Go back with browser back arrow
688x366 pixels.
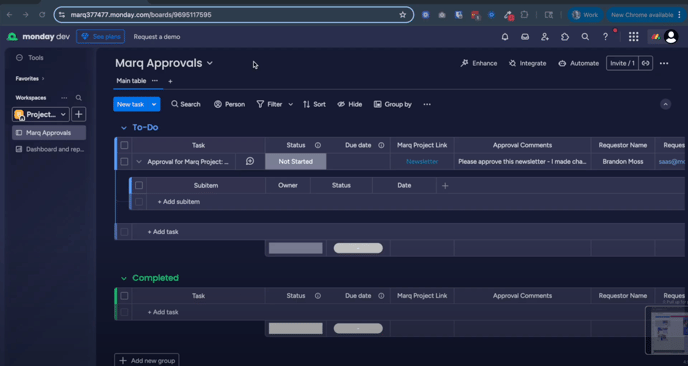(10, 15)
